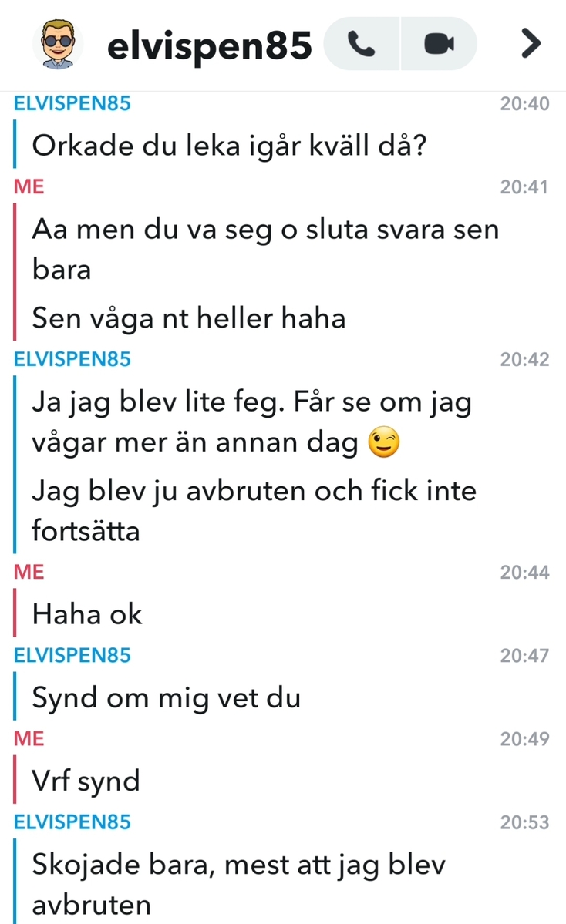Select message 'Sen våga nt heller haha'
This screenshot has height=924, width=566.
coord(189,318)
